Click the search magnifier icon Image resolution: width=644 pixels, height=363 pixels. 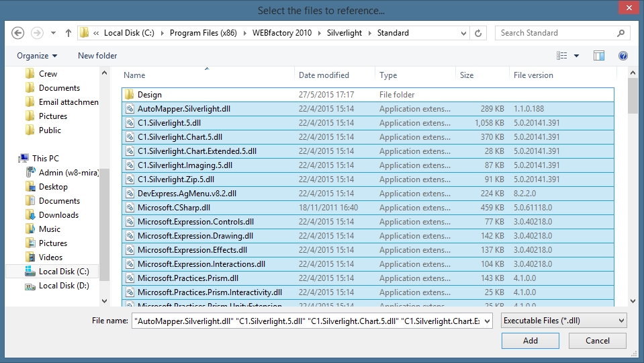point(621,33)
